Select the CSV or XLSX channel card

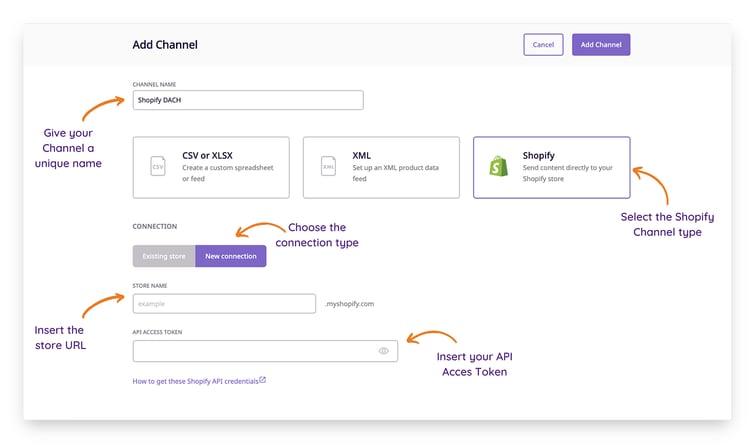coord(211,167)
